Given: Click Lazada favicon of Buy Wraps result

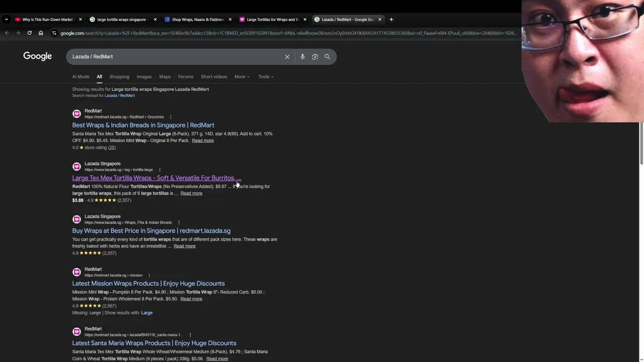Looking at the screenshot, I should point(76,219).
